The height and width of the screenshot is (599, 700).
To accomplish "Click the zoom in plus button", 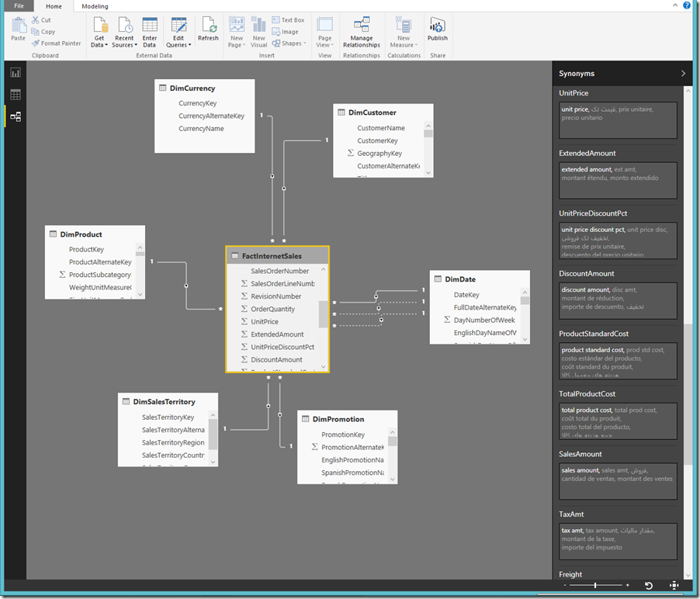I will 627,585.
